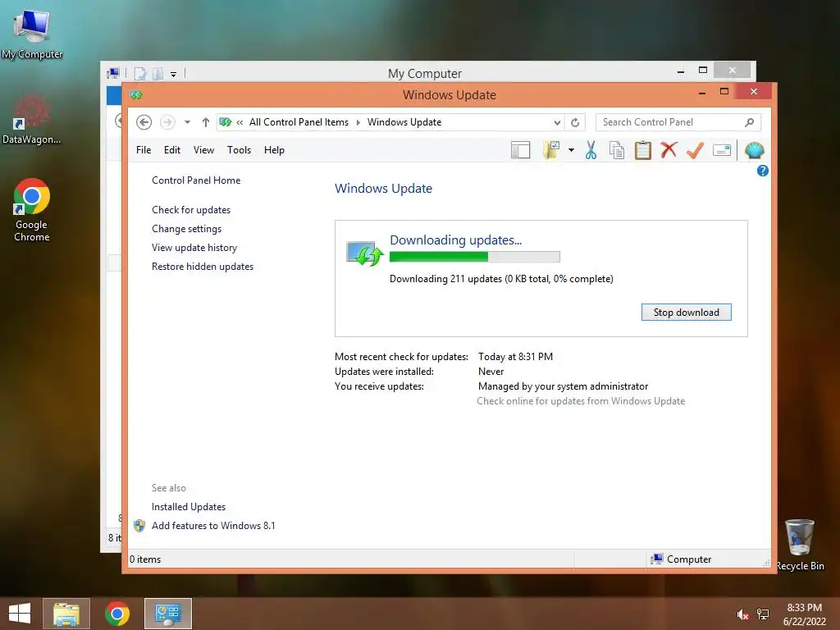Click the layout pane icon in toolbar
This screenshot has height=630, width=840.
[520, 151]
